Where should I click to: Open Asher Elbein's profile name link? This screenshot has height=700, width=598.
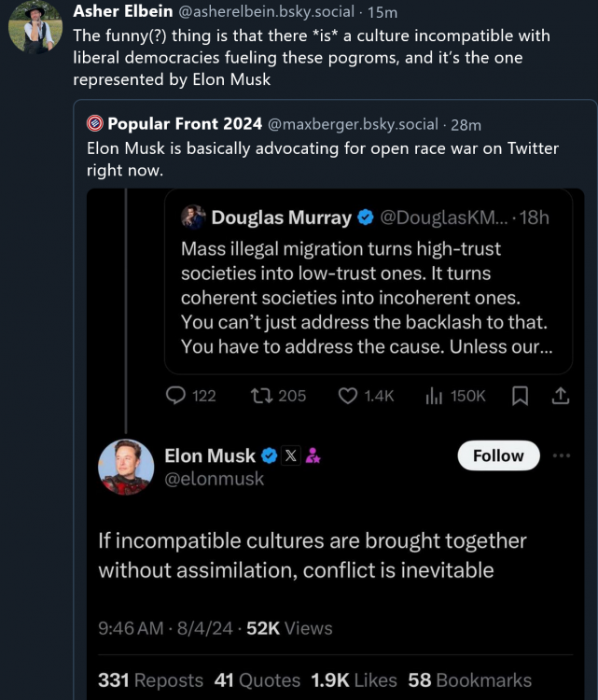tap(121, 12)
